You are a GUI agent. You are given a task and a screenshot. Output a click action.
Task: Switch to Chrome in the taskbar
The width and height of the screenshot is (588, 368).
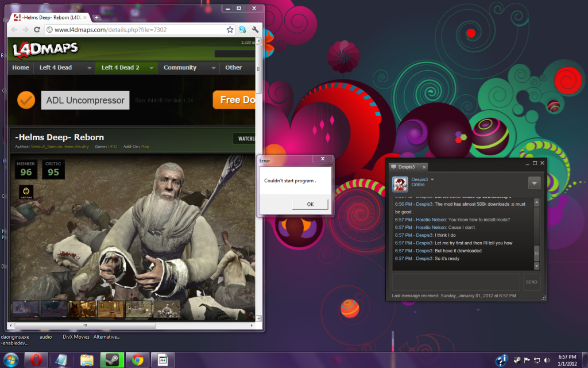(138, 360)
